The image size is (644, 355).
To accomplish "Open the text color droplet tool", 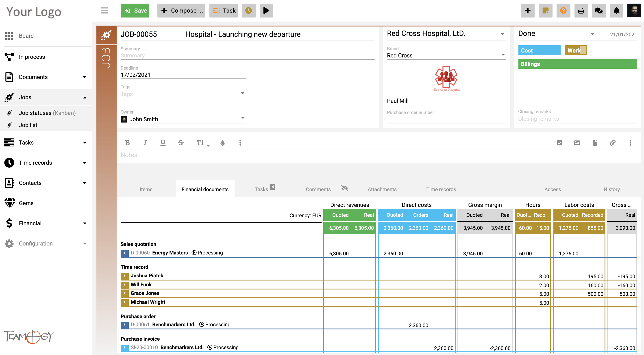I will (222, 142).
